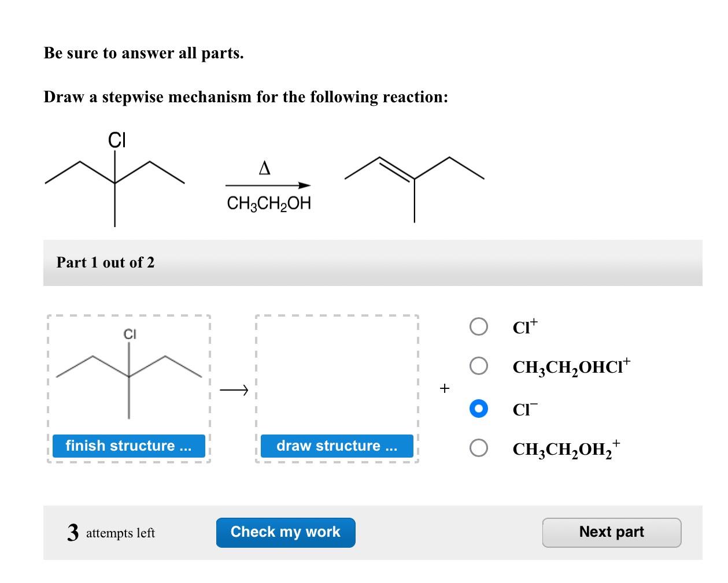Select the Cl+ radio option
728x583 pixels.
coord(478,326)
